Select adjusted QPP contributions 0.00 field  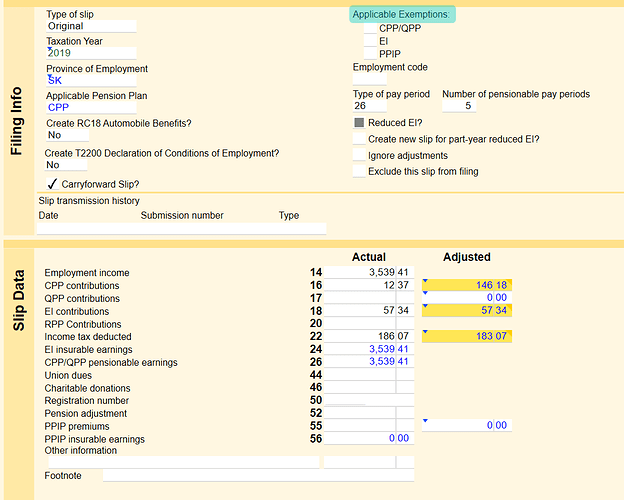point(467,297)
